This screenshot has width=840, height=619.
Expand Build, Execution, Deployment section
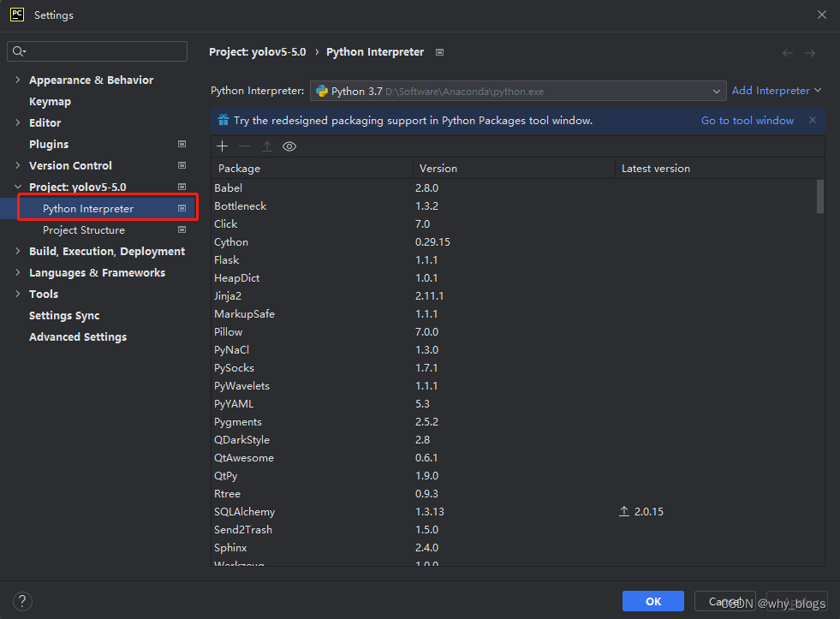(18, 251)
